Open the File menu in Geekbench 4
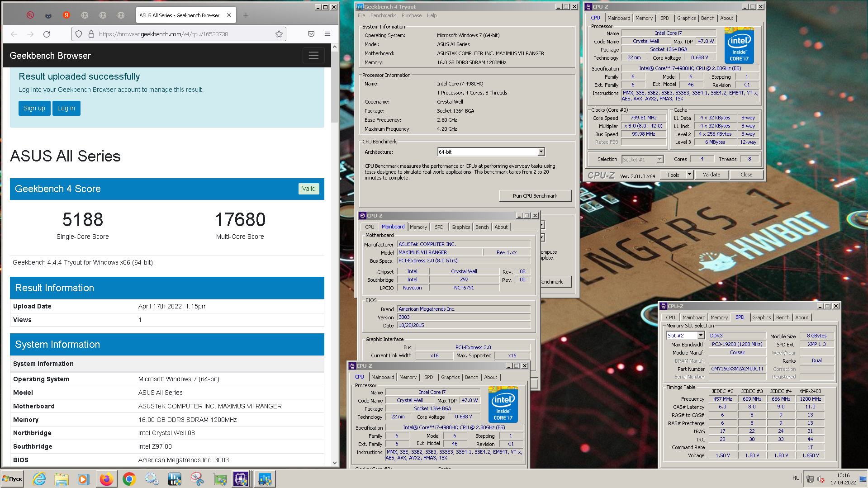868x488 pixels. pyautogui.click(x=361, y=15)
